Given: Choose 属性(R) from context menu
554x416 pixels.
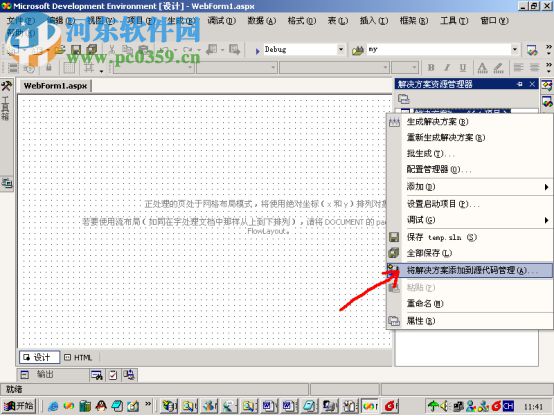Looking at the screenshot, I should 470,321.
